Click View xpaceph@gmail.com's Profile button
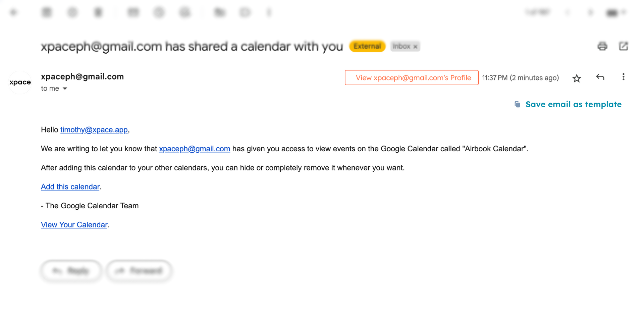 412,77
